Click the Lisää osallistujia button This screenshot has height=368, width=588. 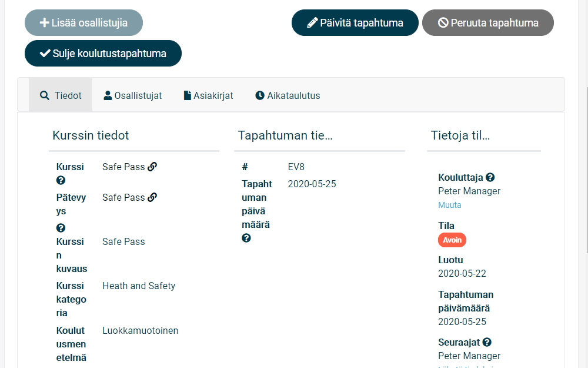coord(83,23)
